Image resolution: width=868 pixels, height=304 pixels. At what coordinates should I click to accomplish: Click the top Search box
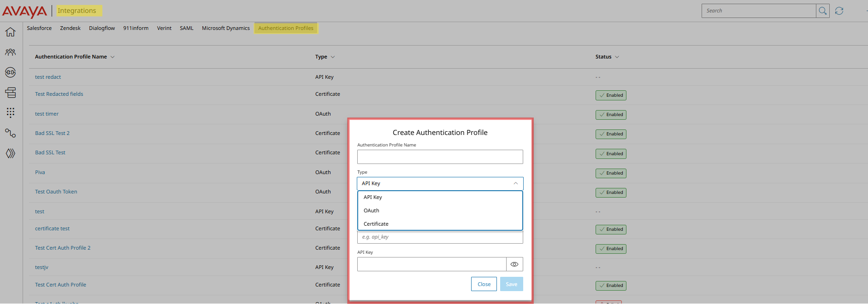(759, 11)
